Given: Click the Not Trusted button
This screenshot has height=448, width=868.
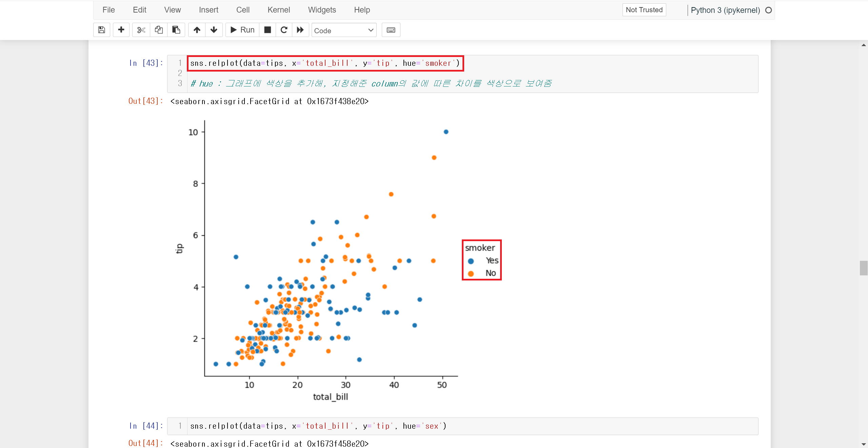Looking at the screenshot, I should [x=644, y=10].
